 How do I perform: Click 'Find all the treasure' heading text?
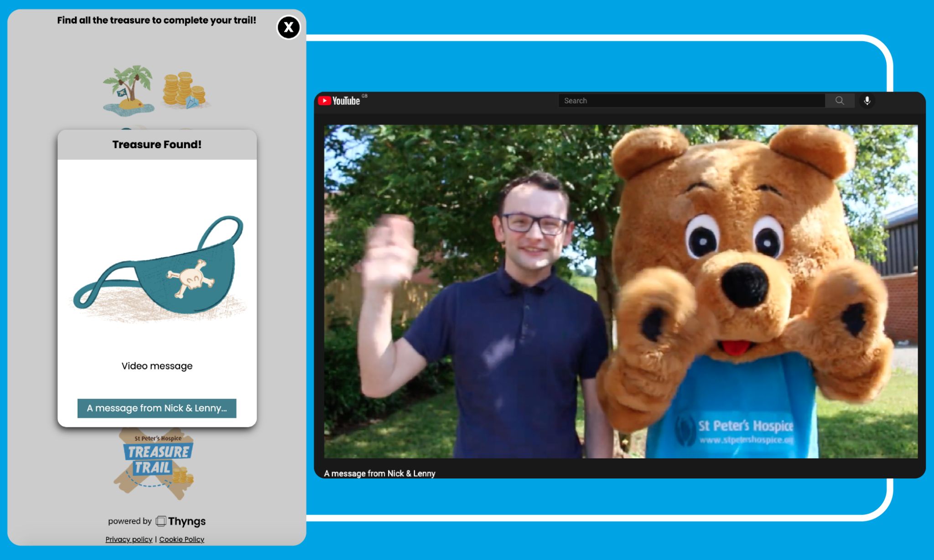pyautogui.click(x=156, y=20)
